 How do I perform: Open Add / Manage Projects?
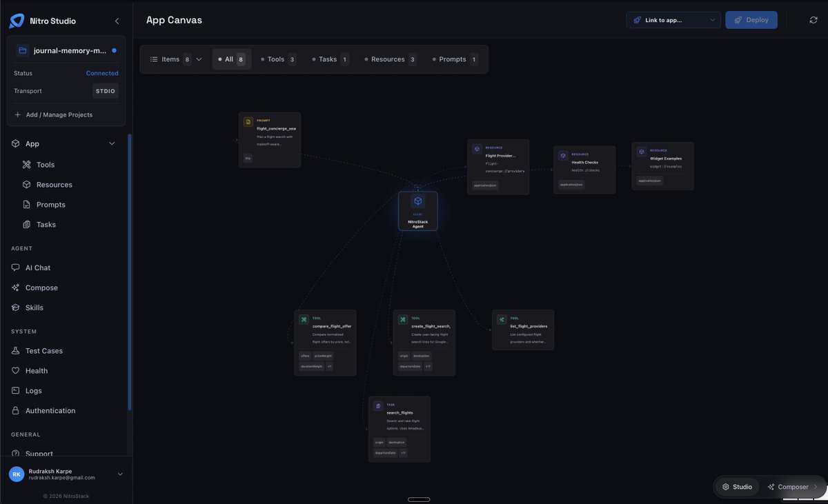[53, 114]
